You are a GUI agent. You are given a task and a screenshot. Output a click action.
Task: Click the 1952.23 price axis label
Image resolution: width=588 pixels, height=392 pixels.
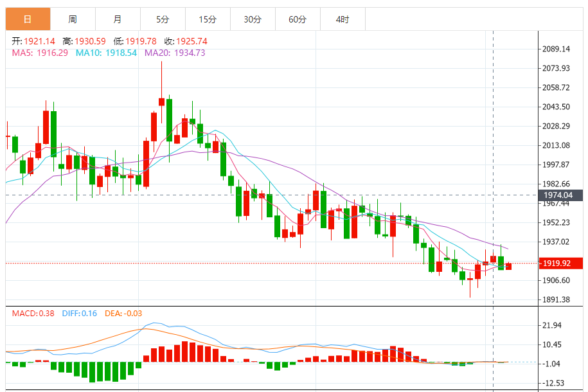(556, 222)
